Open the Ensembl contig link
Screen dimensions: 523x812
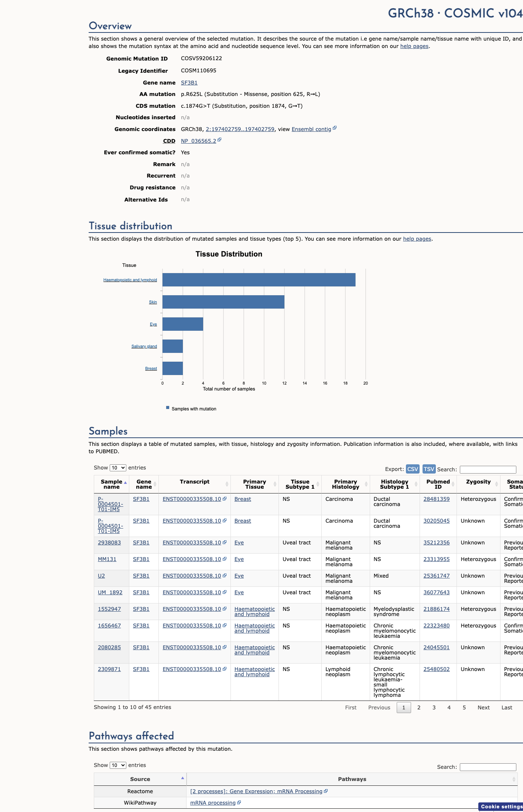311,129
